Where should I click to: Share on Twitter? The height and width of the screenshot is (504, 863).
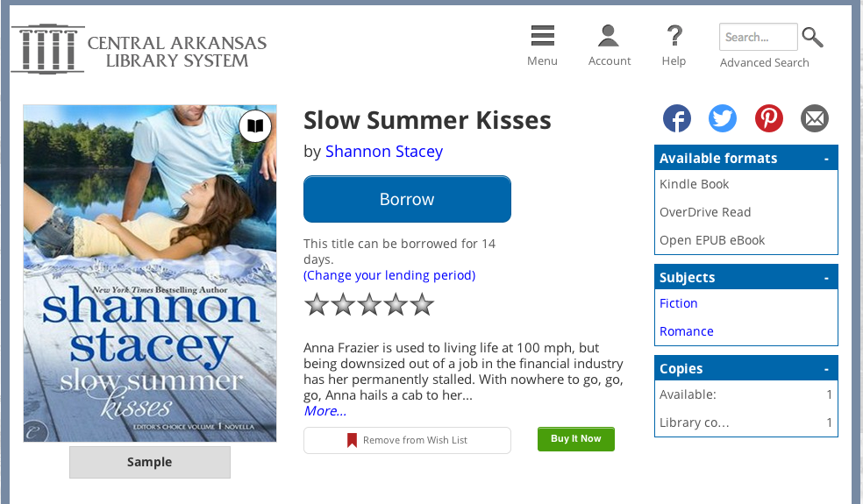[x=723, y=118]
